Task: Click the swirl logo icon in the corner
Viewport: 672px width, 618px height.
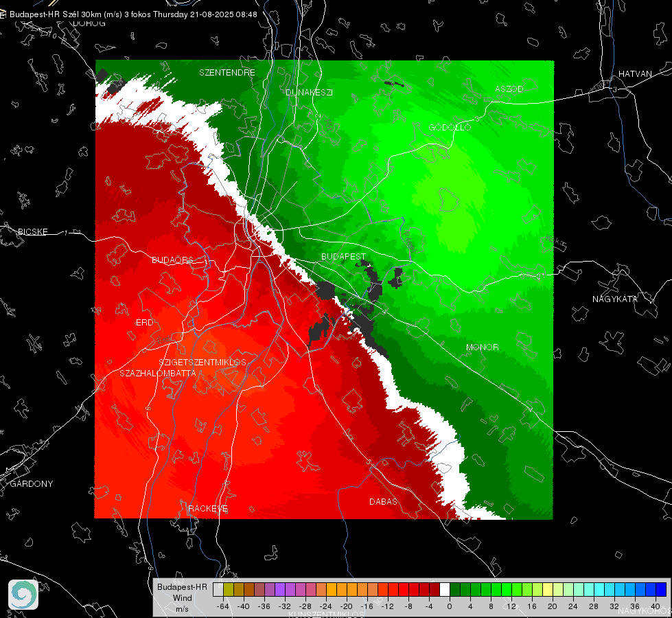Action: pyautogui.click(x=23, y=595)
